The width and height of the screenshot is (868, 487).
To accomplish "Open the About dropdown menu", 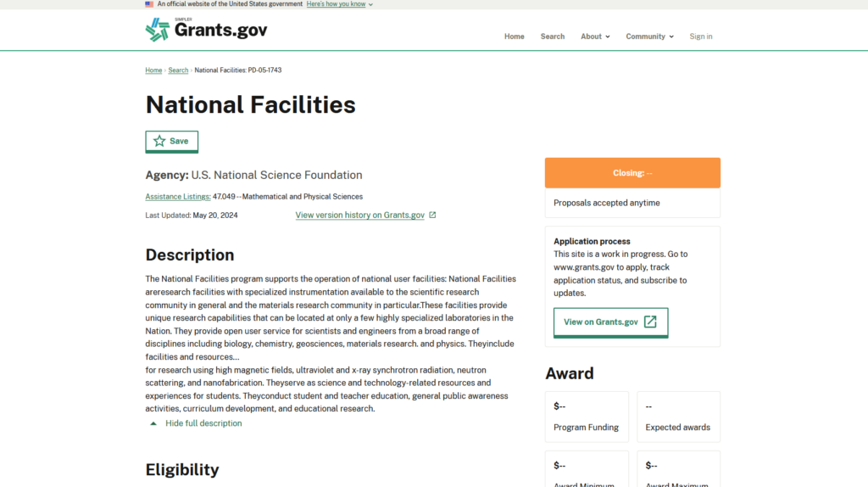I will (x=595, y=36).
